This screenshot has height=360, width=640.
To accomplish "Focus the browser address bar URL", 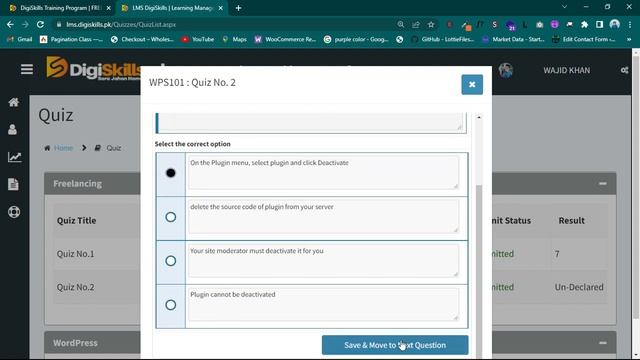I will (x=121, y=24).
